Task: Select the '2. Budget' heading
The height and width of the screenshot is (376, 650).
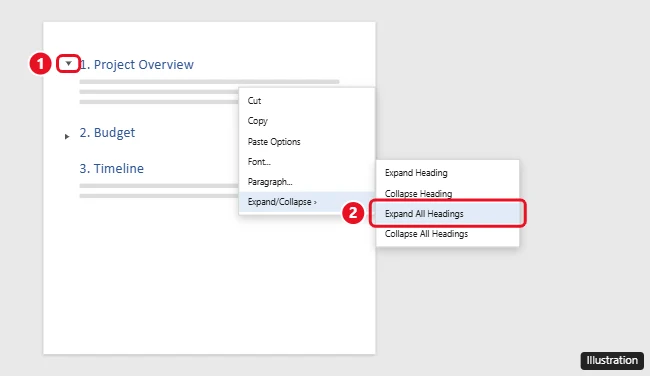Action: (107, 133)
